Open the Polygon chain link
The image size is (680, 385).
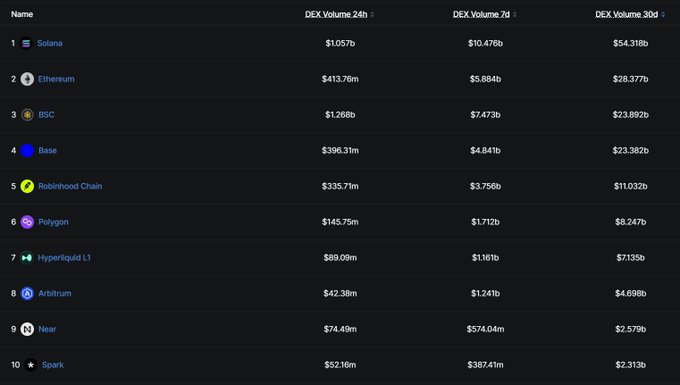(53, 222)
